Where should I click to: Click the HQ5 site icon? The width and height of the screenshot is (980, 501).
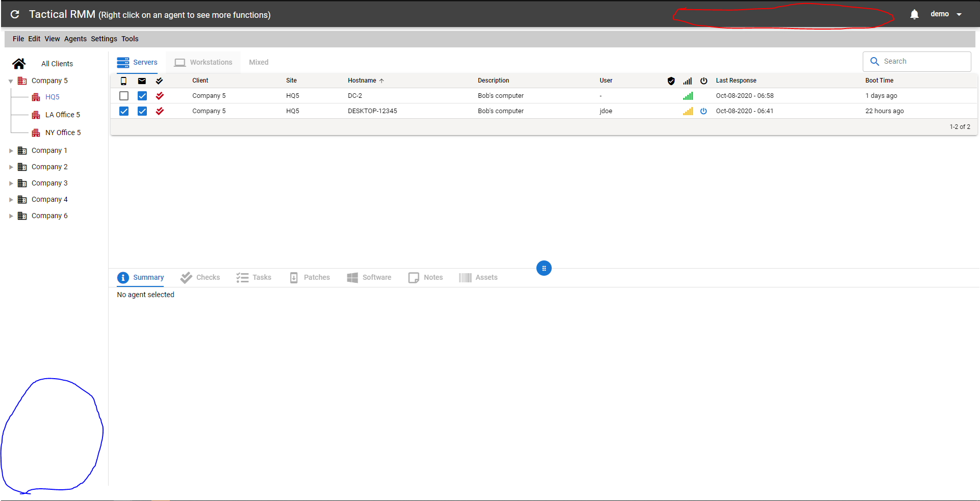point(36,97)
